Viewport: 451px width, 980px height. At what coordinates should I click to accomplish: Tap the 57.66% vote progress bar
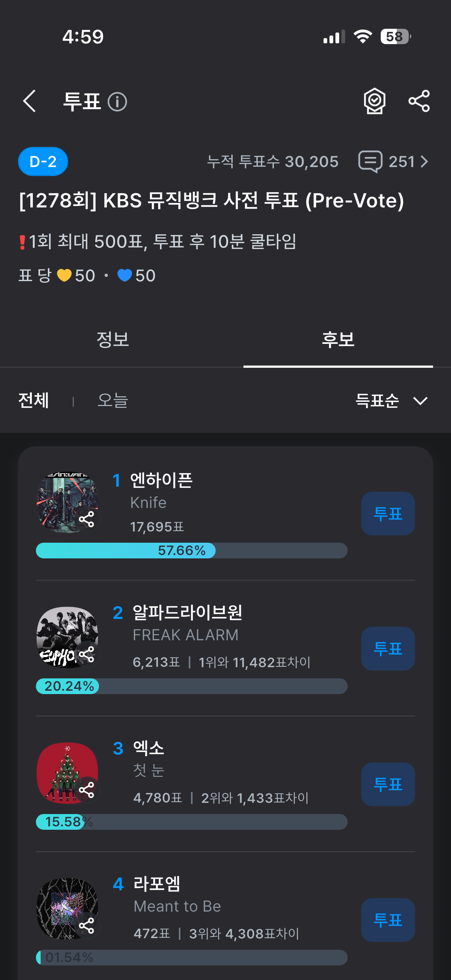(191, 551)
